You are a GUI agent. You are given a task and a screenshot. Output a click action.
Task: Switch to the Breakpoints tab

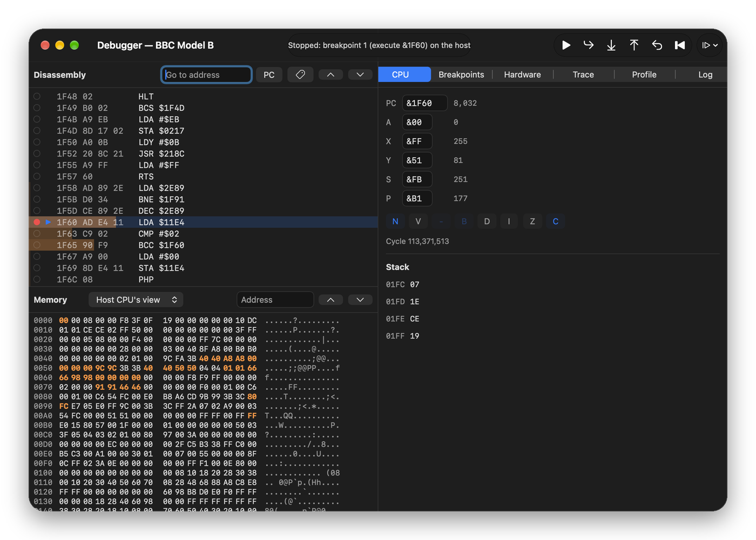coord(461,75)
